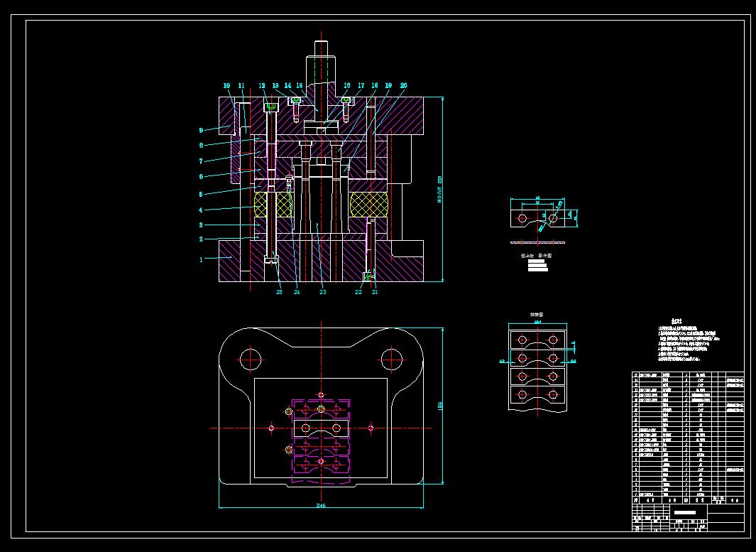Image resolution: width=756 pixels, height=552 pixels.
Task: Click the "180" height dimension text
Action: pos(439,406)
